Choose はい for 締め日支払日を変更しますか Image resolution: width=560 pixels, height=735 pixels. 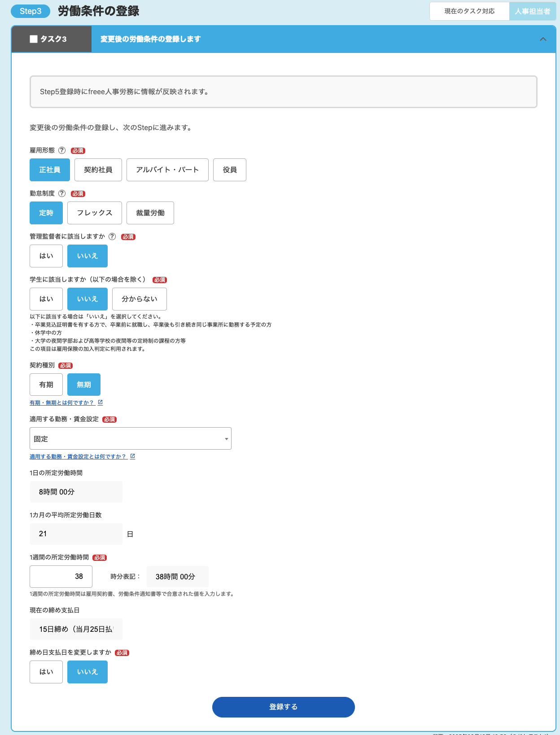coord(46,672)
